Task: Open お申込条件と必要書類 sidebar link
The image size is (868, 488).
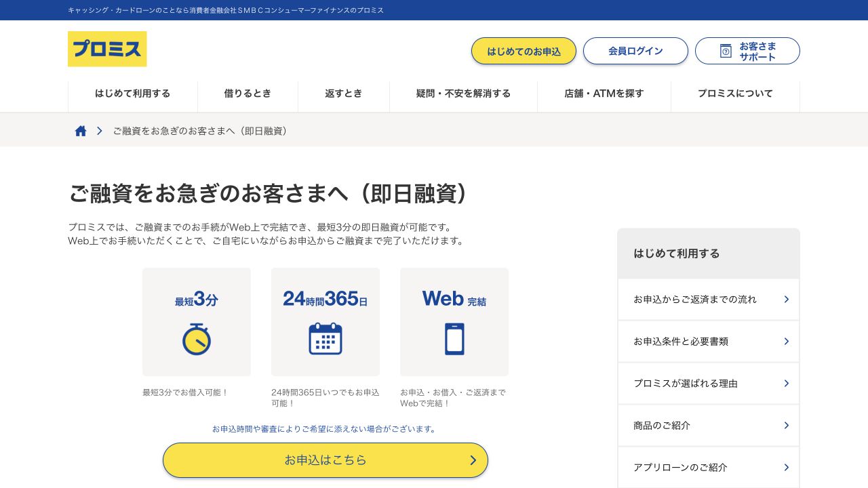Action: click(709, 342)
